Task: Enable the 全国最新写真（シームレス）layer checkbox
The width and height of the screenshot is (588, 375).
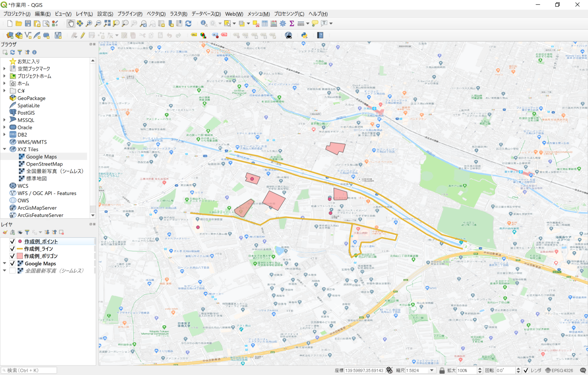Action: [12, 270]
